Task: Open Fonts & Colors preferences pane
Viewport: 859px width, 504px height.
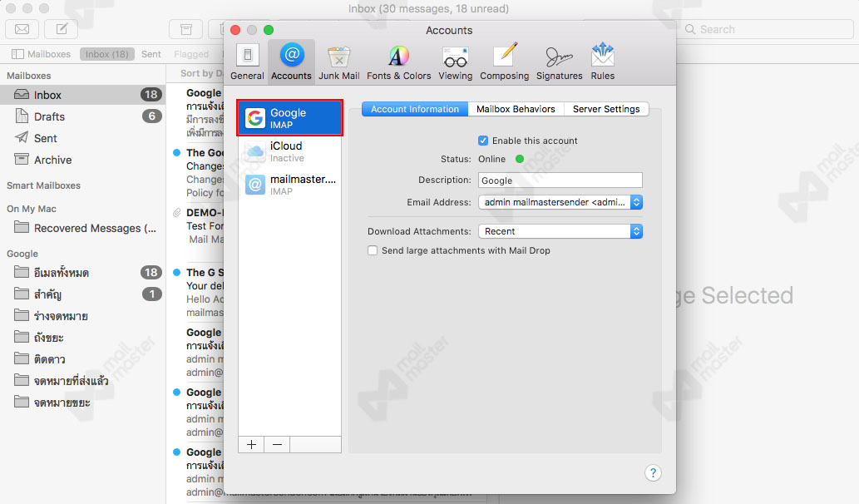Action: point(399,62)
